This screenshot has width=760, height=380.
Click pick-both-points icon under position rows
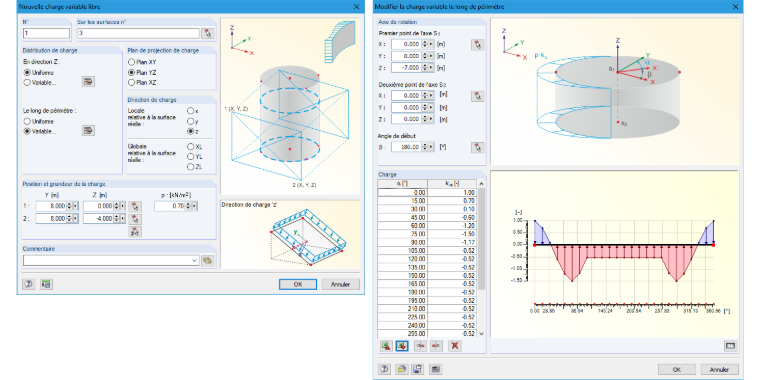[x=135, y=231]
